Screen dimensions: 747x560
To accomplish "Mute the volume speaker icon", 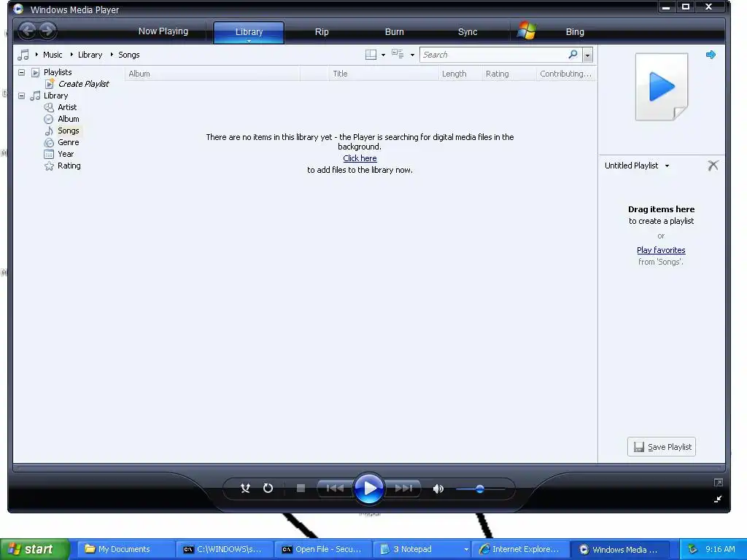I will [438, 489].
